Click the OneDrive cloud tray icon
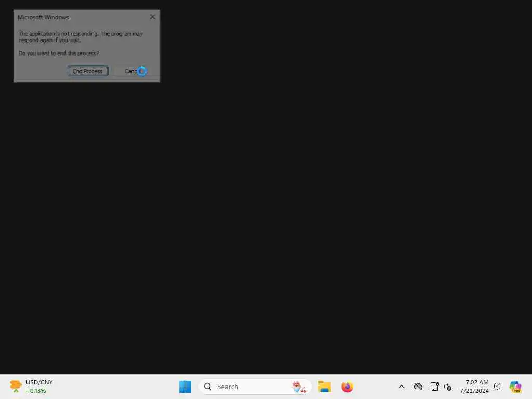 418,387
